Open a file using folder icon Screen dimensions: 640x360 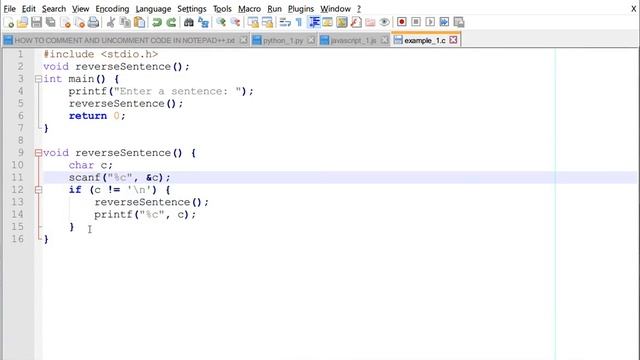click(x=22, y=22)
